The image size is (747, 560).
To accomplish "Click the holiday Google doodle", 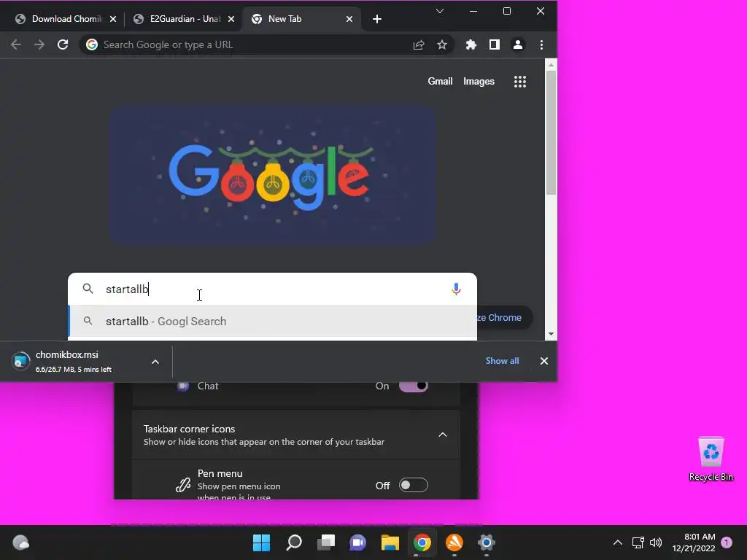I will pyautogui.click(x=273, y=175).
